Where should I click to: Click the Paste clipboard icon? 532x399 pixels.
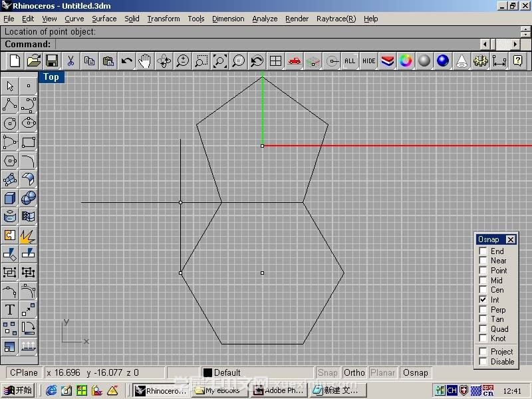click(108, 61)
